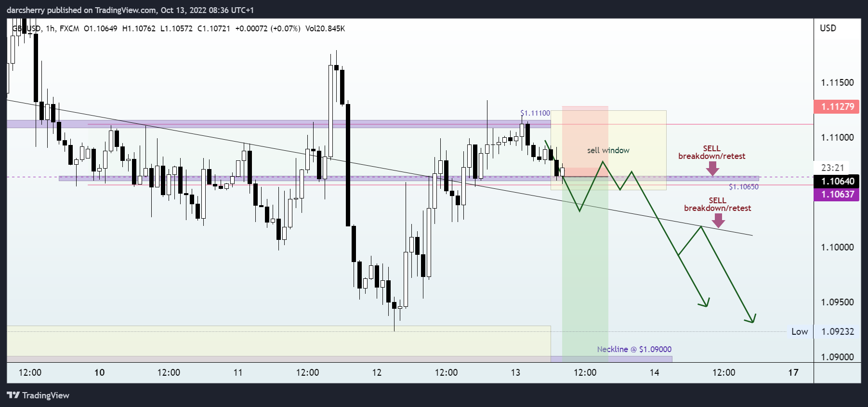Click the H1.10762 high price readout

point(139,28)
